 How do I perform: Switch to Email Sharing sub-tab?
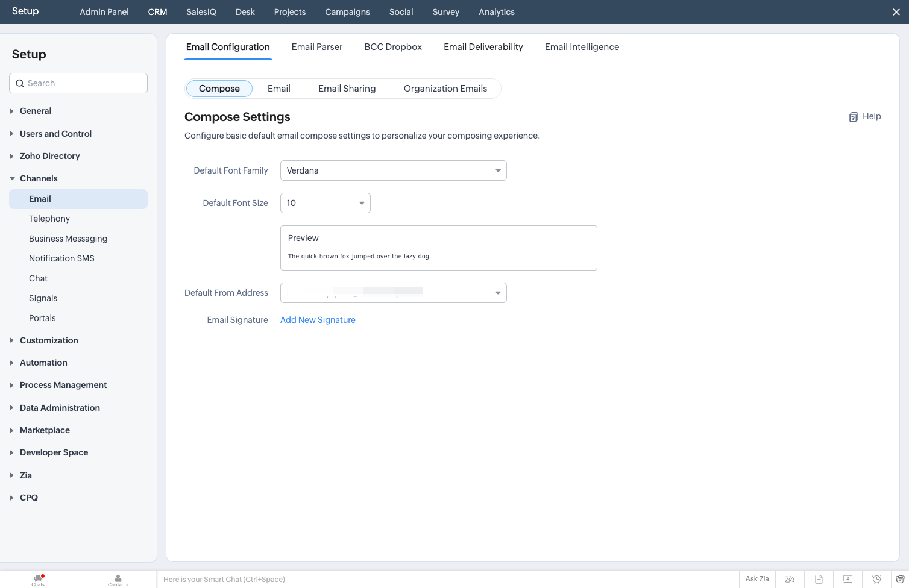click(x=347, y=89)
